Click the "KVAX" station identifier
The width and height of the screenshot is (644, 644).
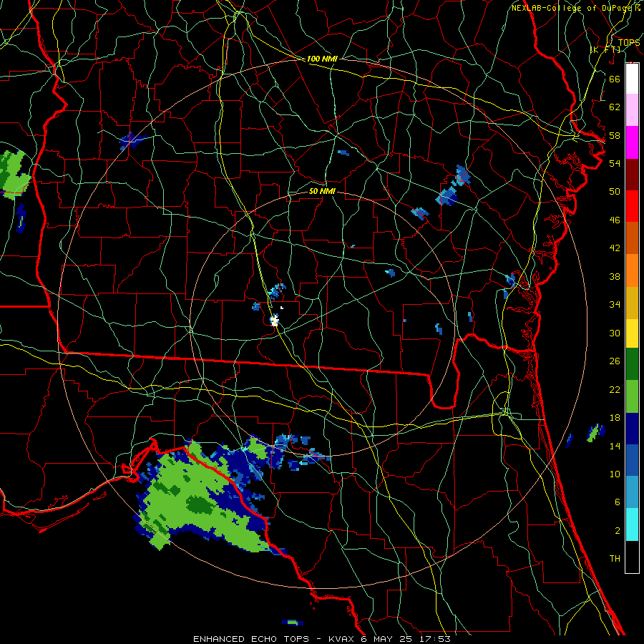point(342,639)
